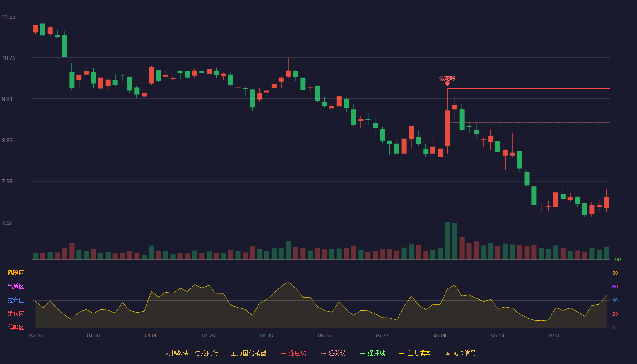This screenshot has height=364, width=637.
Task: Click the 11.63 price axis label
Action: (x=9, y=17)
